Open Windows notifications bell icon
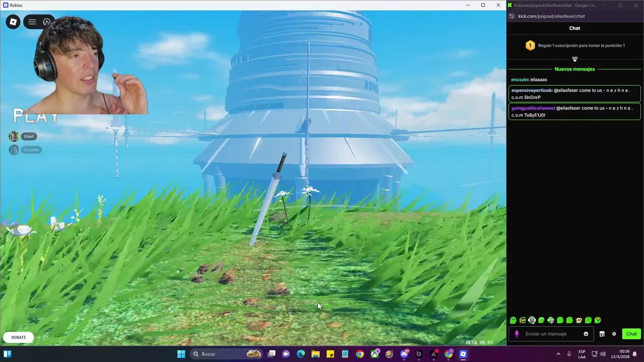 pyautogui.click(x=635, y=354)
